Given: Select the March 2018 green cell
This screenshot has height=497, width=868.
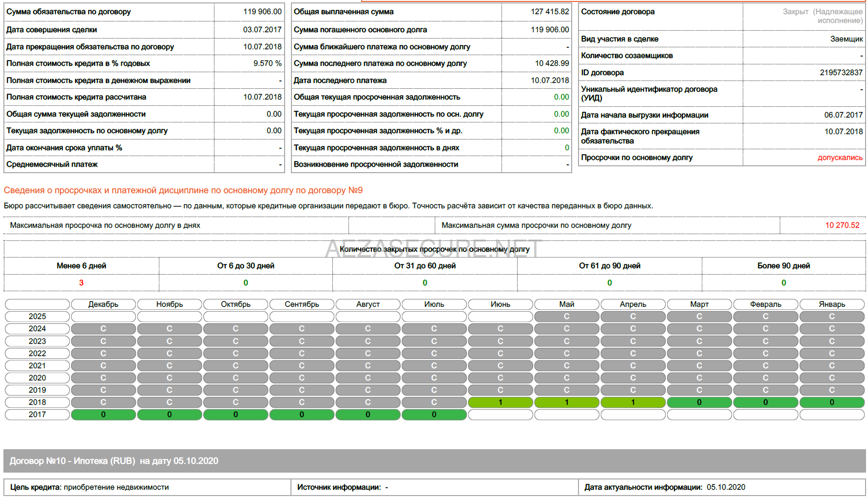Looking at the screenshot, I should [x=699, y=402].
